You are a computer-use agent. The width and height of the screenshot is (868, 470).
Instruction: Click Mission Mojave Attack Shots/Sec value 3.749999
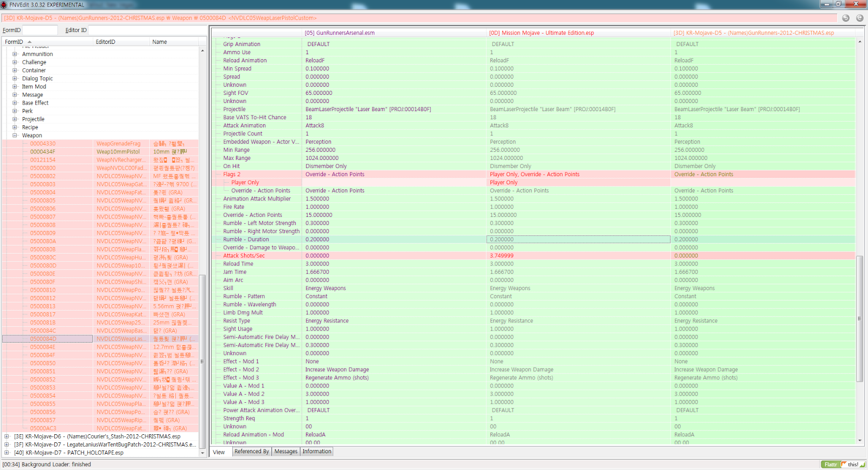502,256
